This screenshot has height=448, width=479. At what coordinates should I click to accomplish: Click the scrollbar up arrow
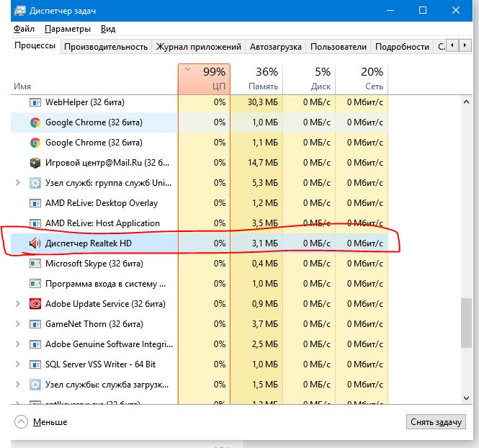pos(466,102)
